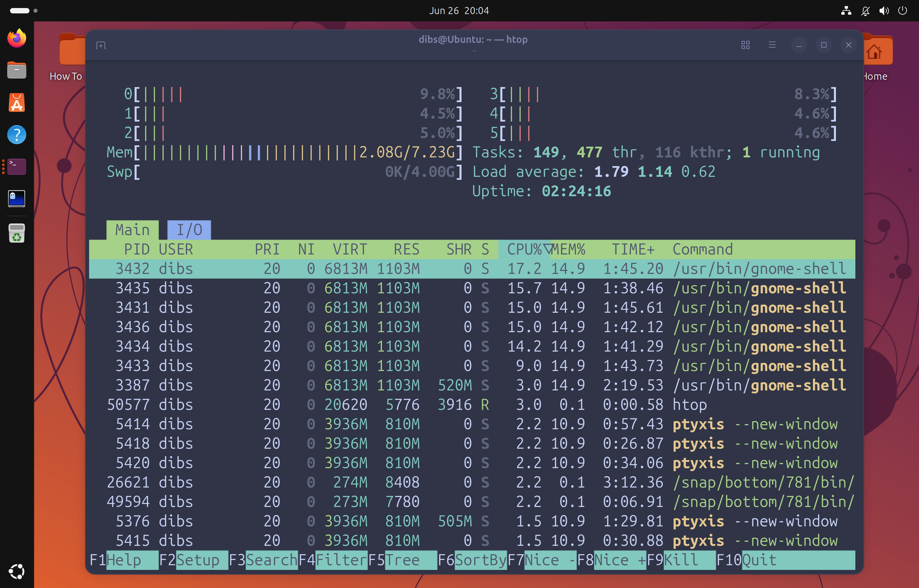Open the Ptyxis terminal dock icon
This screenshot has height=588, width=919.
point(17,199)
